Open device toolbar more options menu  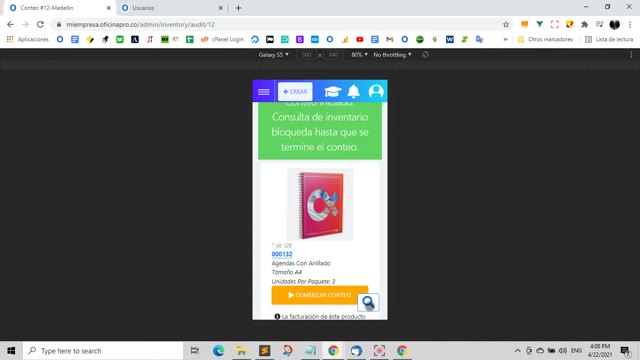click(x=631, y=55)
